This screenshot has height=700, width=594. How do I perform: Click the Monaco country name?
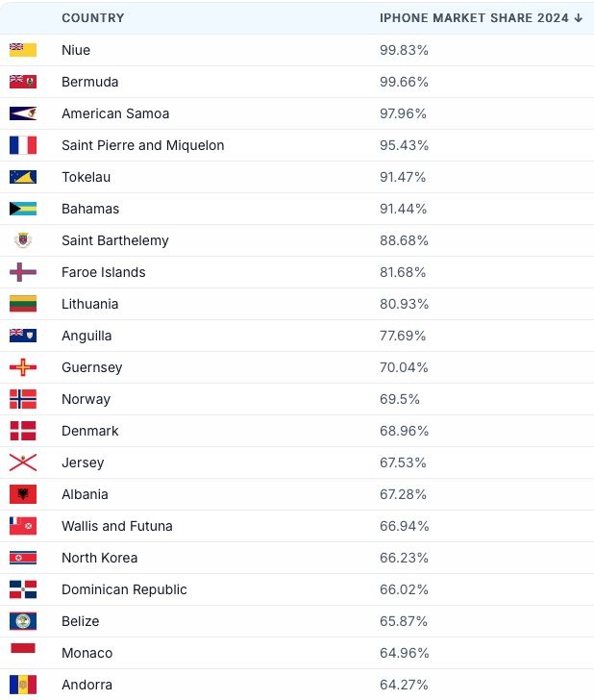(87, 653)
